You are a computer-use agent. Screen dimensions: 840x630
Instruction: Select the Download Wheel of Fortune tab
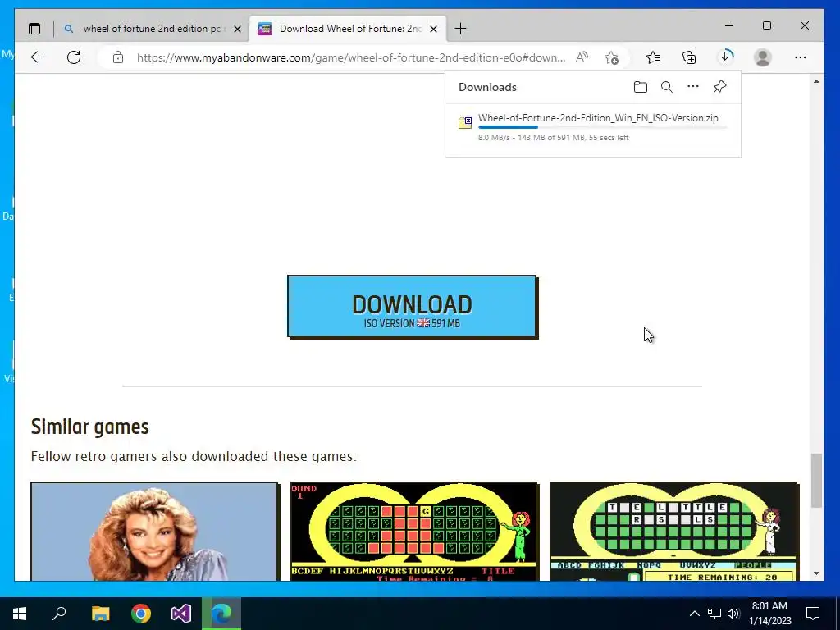pyautogui.click(x=349, y=29)
